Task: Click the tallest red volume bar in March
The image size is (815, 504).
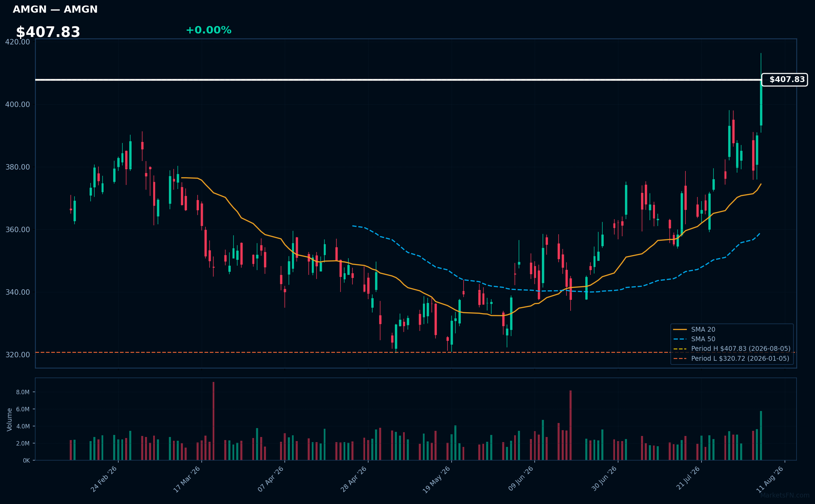Action: tap(213, 421)
